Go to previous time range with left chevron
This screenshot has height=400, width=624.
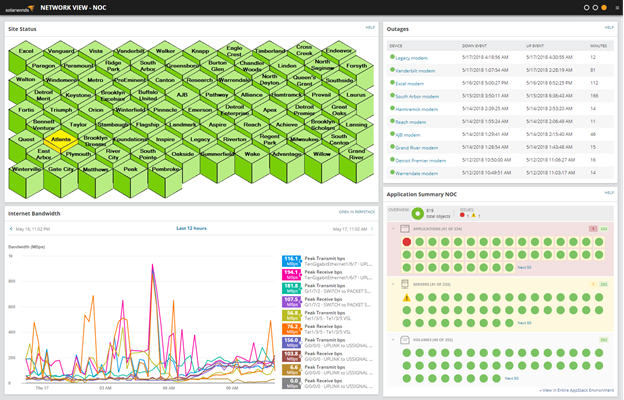[x=11, y=229]
